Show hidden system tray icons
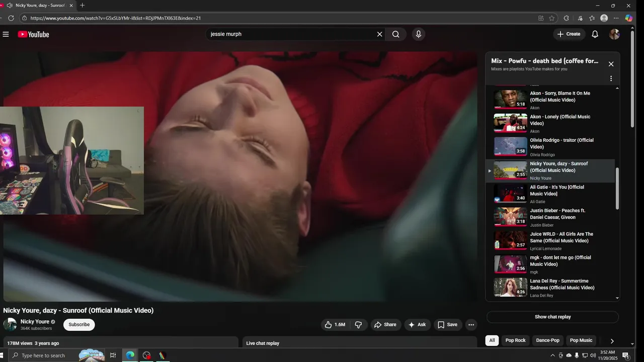644x362 pixels. [552, 355]
